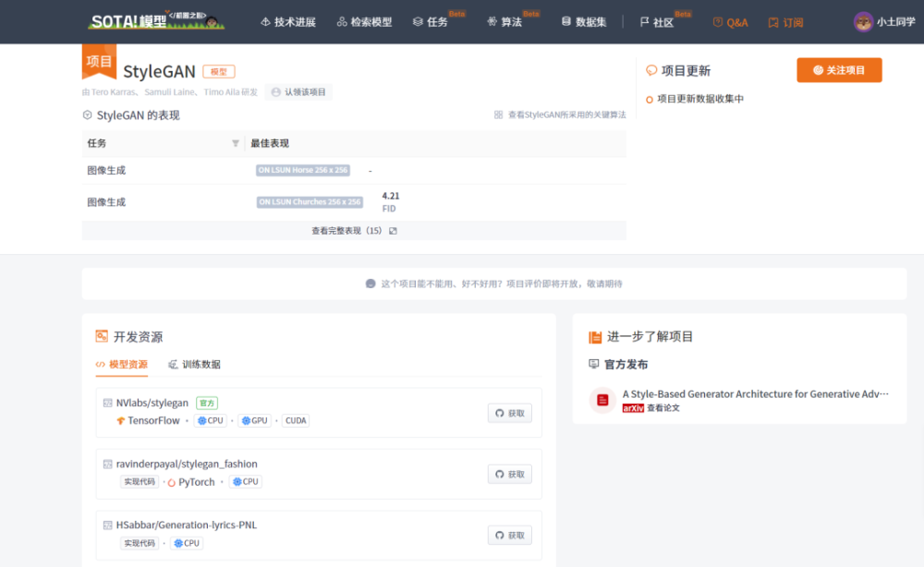Follow the project with 关注项目 button
The width and height of the screenshot is (924, 567).
pos(839,70)
